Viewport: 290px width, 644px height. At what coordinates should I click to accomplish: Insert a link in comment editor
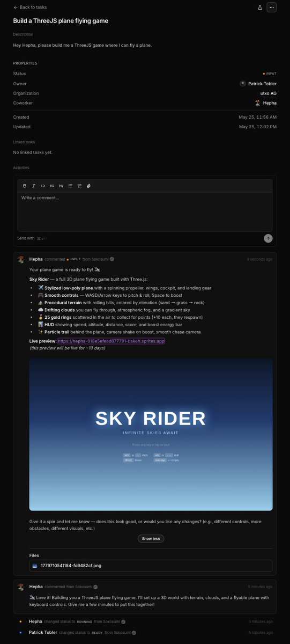tap(52, 186)
